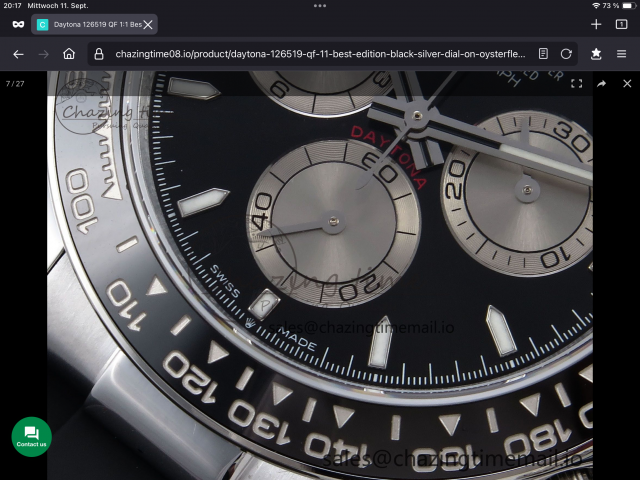Open a new tab with plus icon
640x480 pixels.
click(596, 24)
